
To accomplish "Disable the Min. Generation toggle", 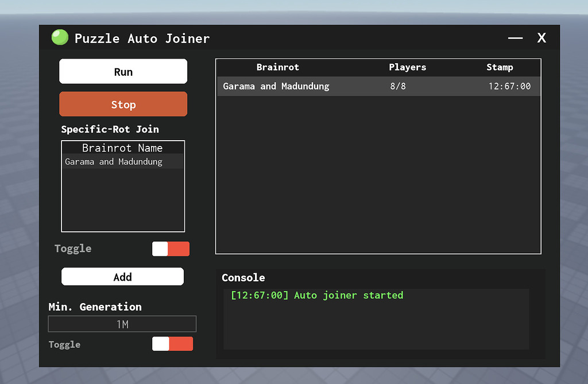I will coord(172,343).
